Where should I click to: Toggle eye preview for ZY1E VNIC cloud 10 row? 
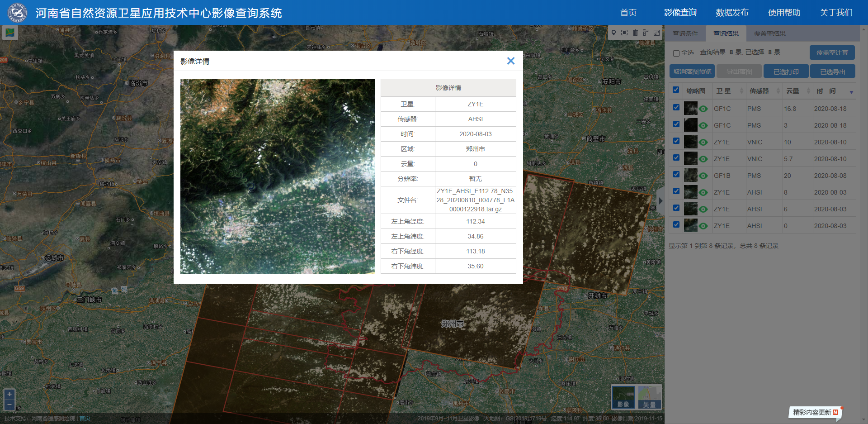click(x=703, y=142)
